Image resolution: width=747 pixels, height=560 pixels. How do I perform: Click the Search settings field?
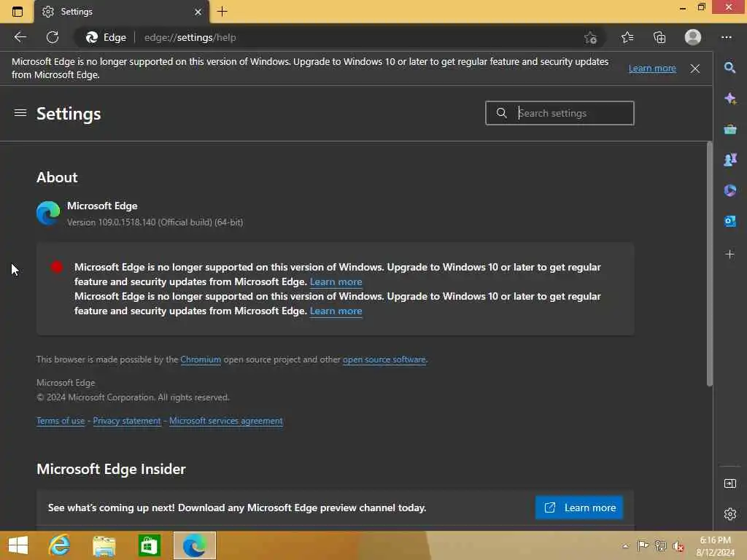[560, 113]
